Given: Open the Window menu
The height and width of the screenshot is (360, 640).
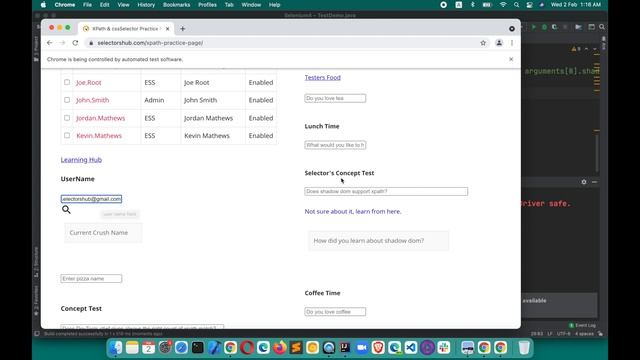Looking at the screenshot, I should tap(251, 5).
